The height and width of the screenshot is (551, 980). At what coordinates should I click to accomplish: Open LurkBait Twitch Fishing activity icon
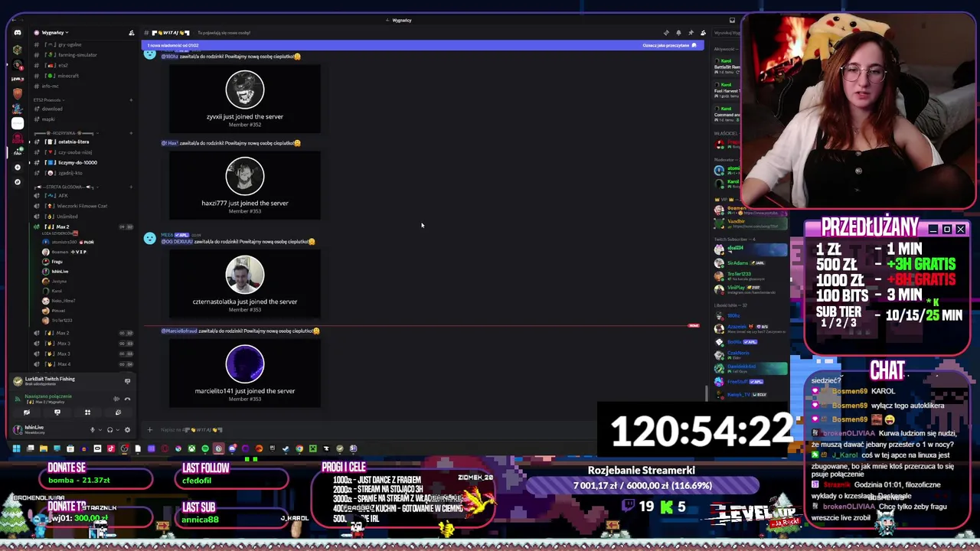tap(18, 380)
